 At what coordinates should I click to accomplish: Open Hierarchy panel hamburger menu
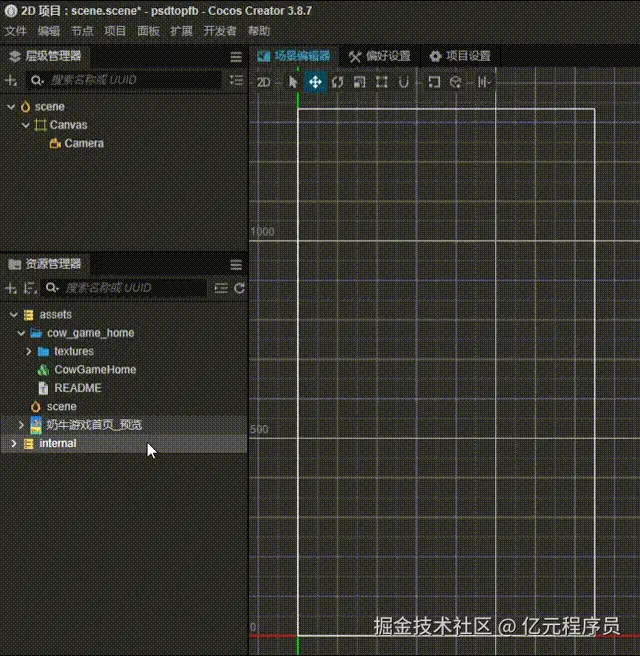pyautogui.click(x=236, y=57)
